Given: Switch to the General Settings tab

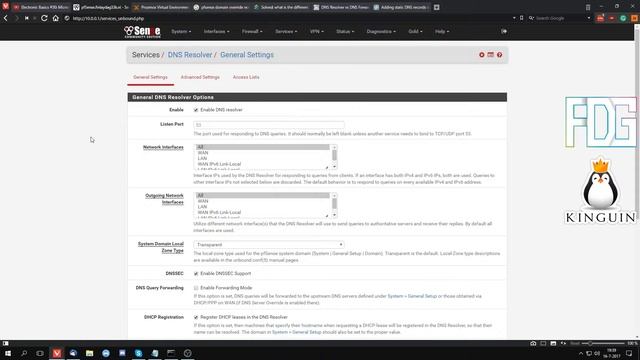Looking at the screenshot, I should click(150, 77).
